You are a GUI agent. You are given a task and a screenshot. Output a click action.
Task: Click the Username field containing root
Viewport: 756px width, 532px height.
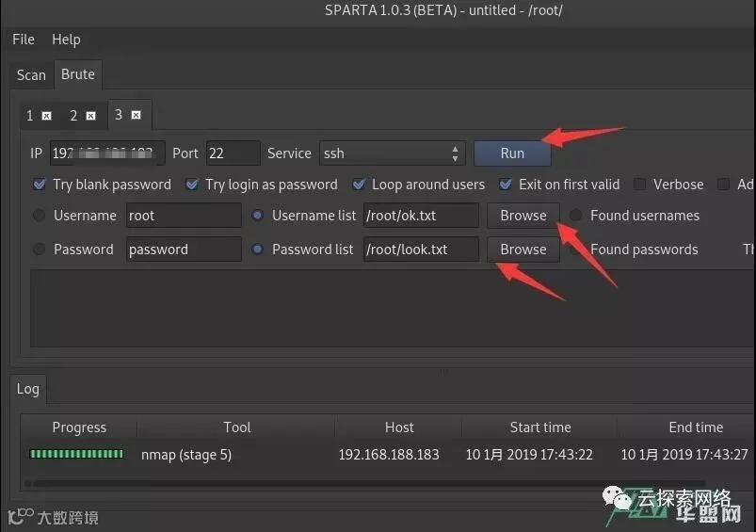pos(184,215)
